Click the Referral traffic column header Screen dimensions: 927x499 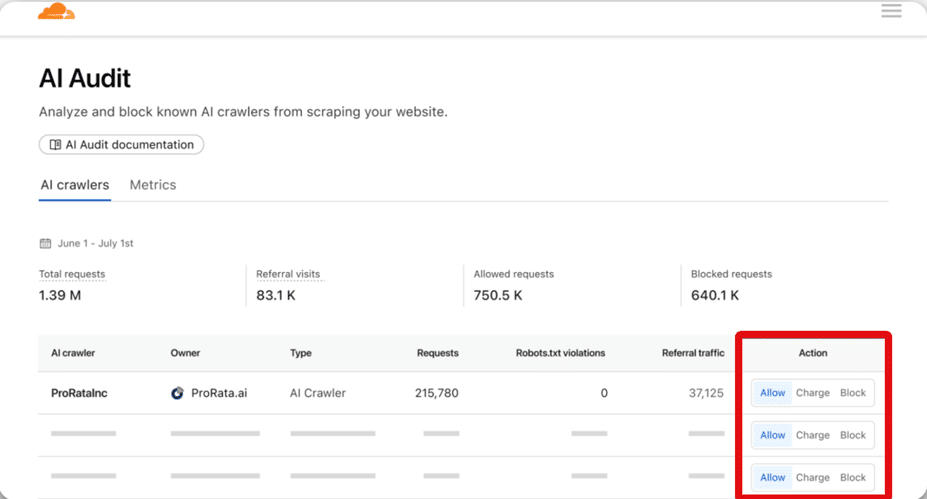(693, 353)
